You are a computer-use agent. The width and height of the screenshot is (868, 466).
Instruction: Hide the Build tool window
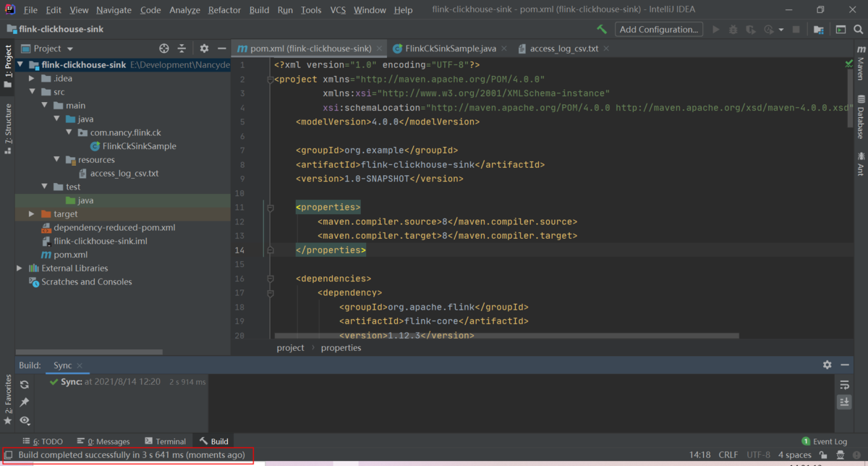(x=844, y=365)
